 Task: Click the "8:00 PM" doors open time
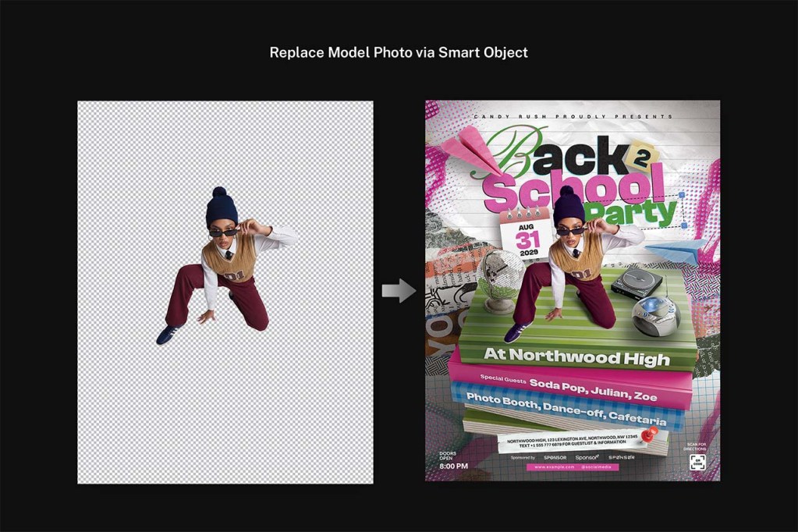coord(453,466)
